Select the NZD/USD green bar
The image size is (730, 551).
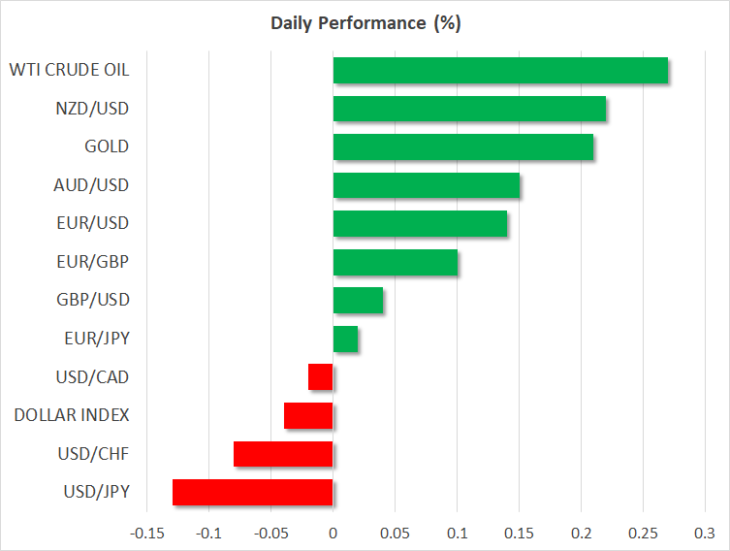coord(470,108)
